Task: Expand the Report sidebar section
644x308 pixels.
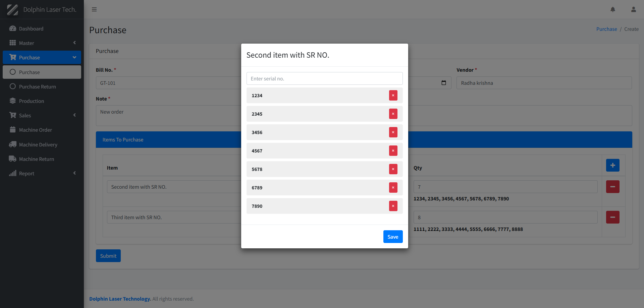Action: 74,173
